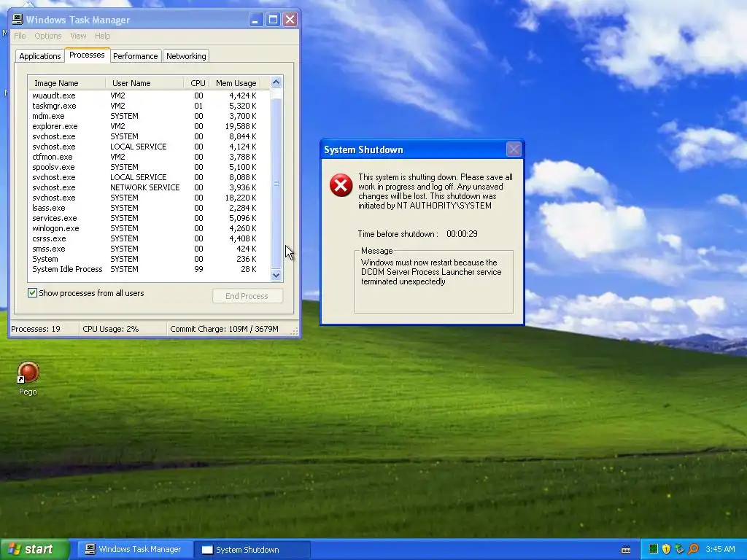The image size is (747, 560).
Task: Click the green CPU usage tray icon
Action: 654,549
